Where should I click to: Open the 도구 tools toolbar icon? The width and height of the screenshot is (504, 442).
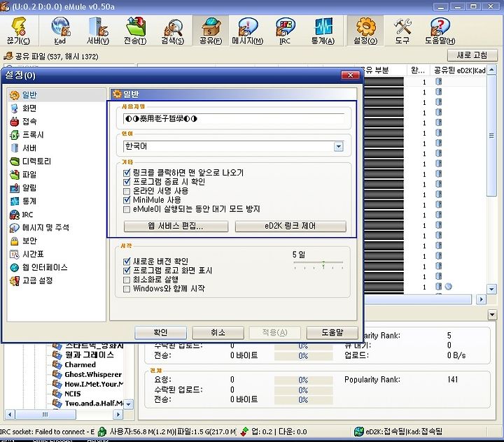pyautogui.click(x=402, y=31)
